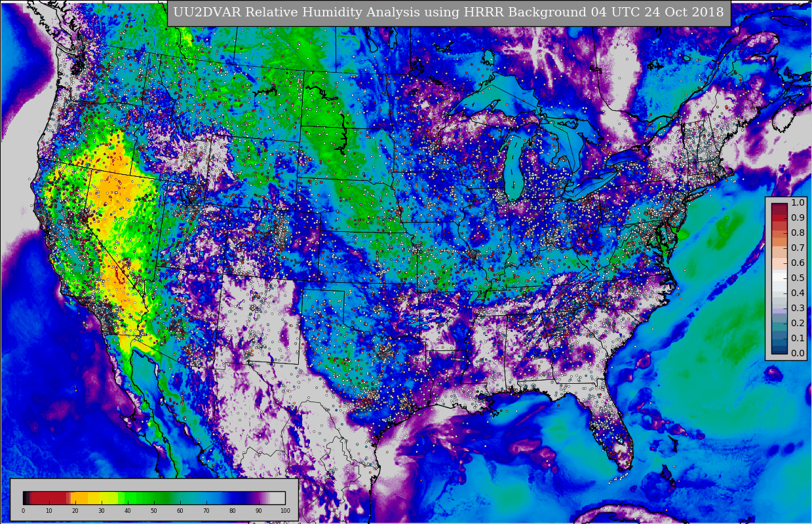
Task: Click the 0.2 label on right colorbar
Action: point(798,324)
